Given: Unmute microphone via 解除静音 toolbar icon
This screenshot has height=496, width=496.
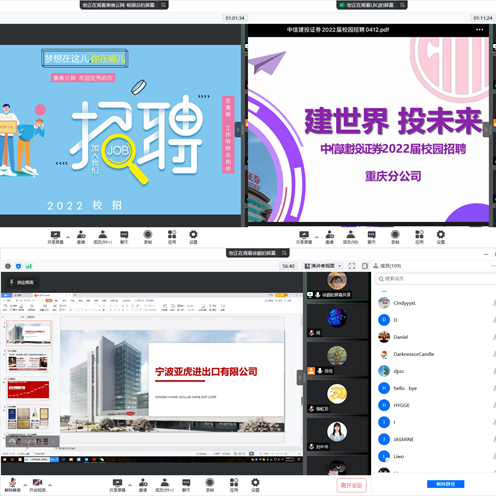Looking at the screenshot, I should (13, 485).
